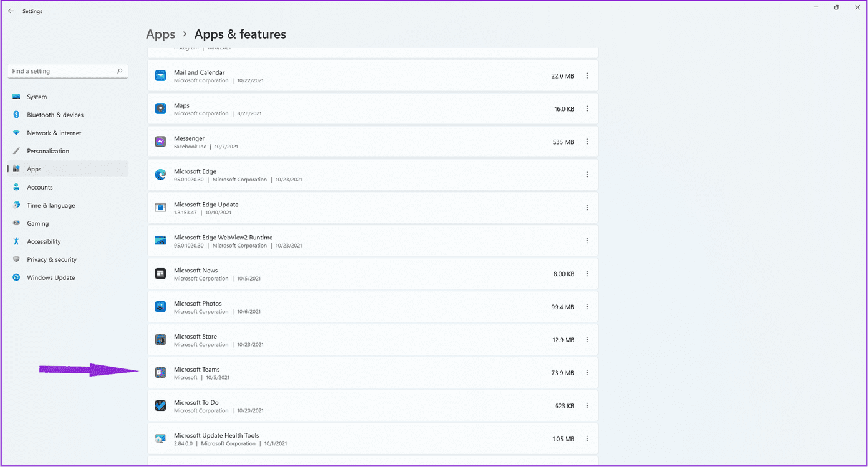The image size is (868, 467).
Task: Click Facebook Inc publisher text
Action: [x=190, y=147]
